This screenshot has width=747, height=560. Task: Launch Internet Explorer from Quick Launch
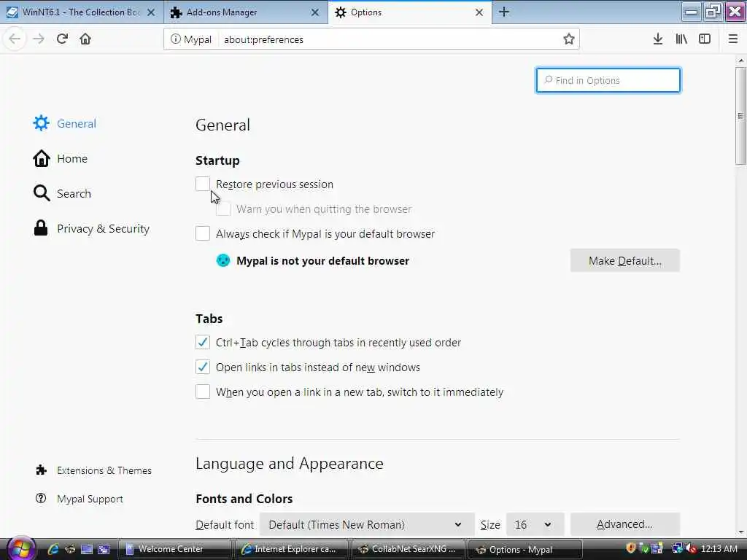click(53, 549)
